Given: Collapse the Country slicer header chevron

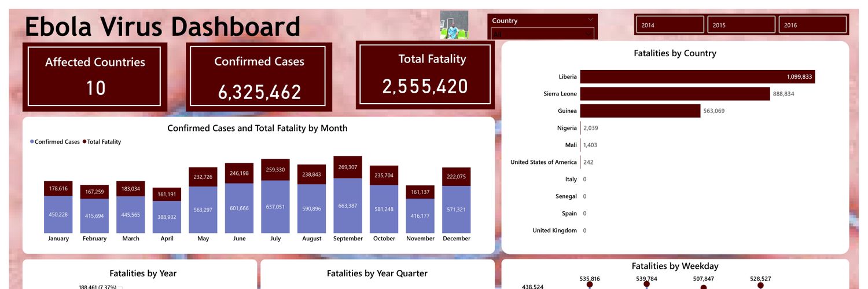Looking at the screenshot, I should 590,20.
